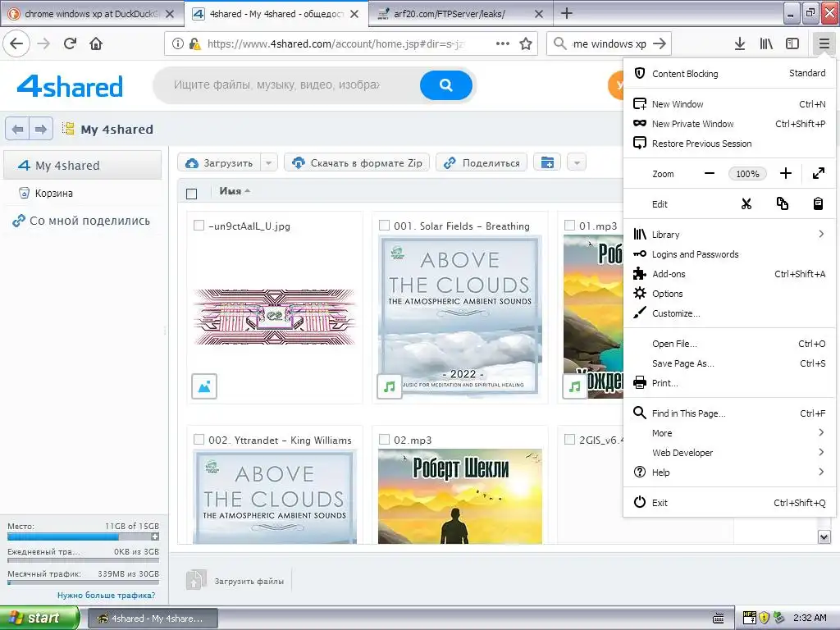Bookmark this page with the star icon

click(x=526, y=43)
